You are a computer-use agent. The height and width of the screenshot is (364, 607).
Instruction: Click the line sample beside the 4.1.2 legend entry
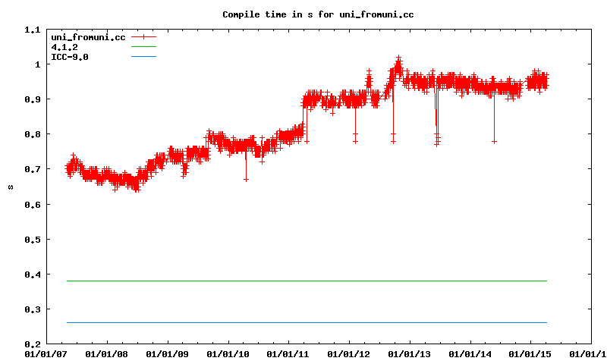point(143,47)
